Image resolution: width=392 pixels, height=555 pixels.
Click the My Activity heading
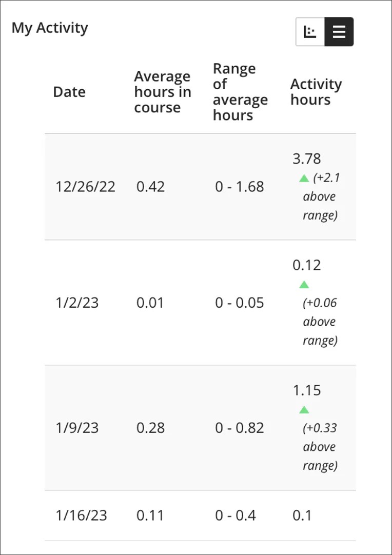50,28
